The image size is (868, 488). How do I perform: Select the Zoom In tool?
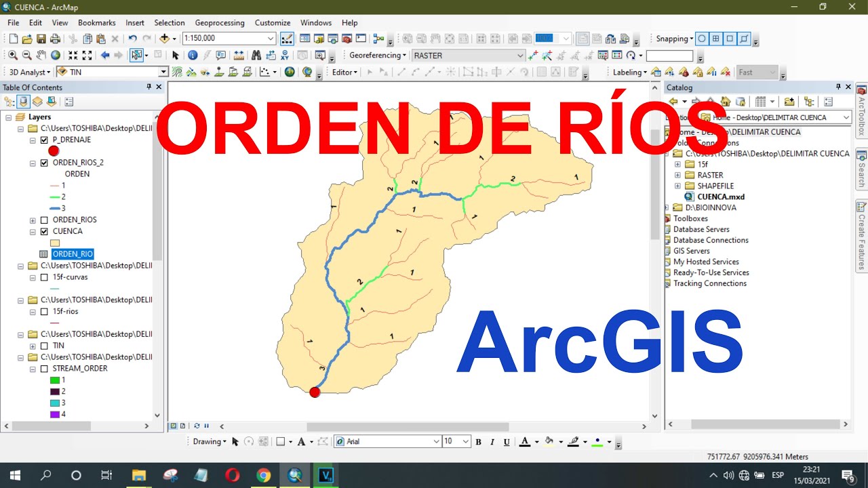point(13,56)
